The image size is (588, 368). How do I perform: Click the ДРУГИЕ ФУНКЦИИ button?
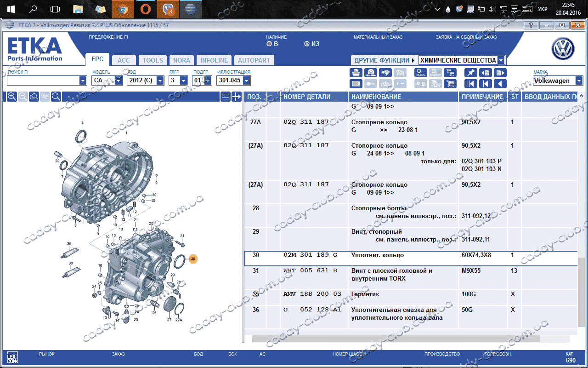point(384,60)
